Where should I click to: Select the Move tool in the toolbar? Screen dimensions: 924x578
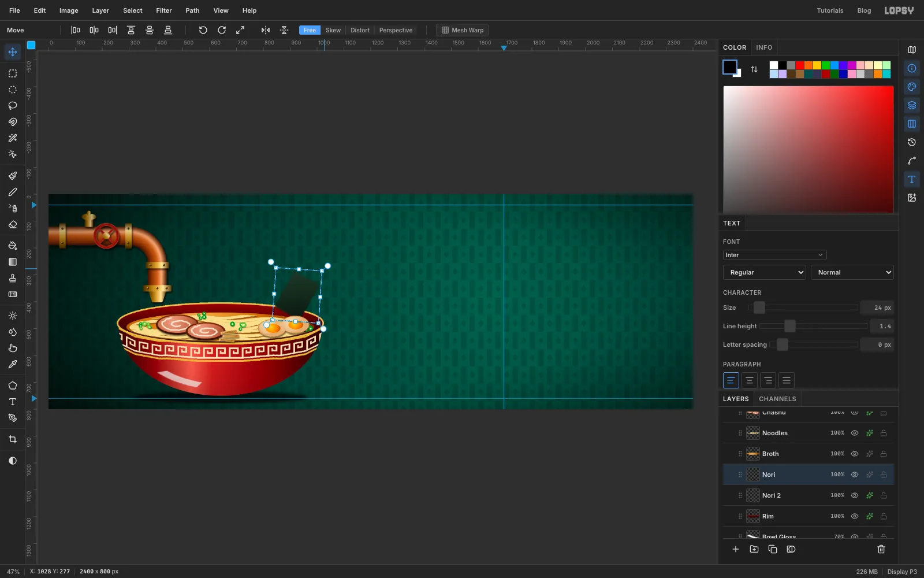click(13, 52)
